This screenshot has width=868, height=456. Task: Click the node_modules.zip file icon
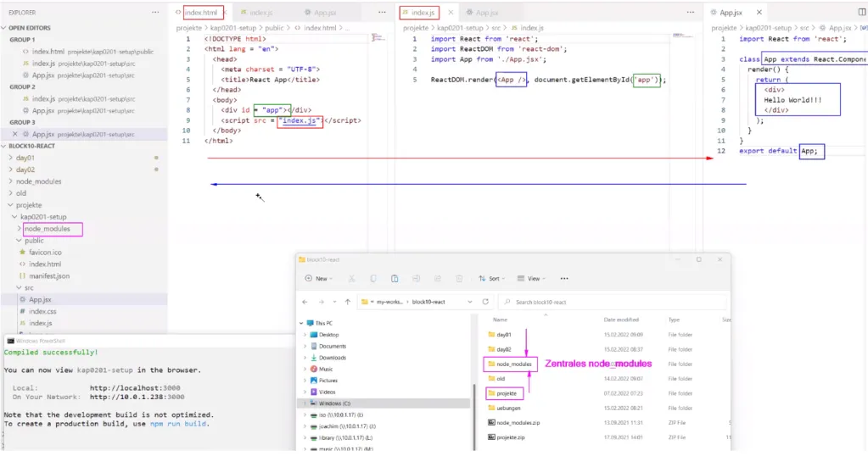491,423
